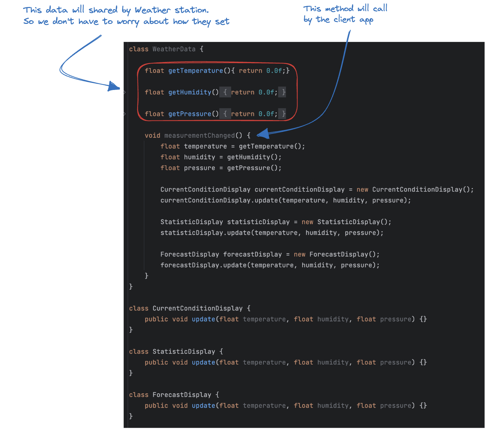The width and height of the screenshot is (504, 448).
Task: Click the update method in StatisticDisplay
Action: point(203,362)
